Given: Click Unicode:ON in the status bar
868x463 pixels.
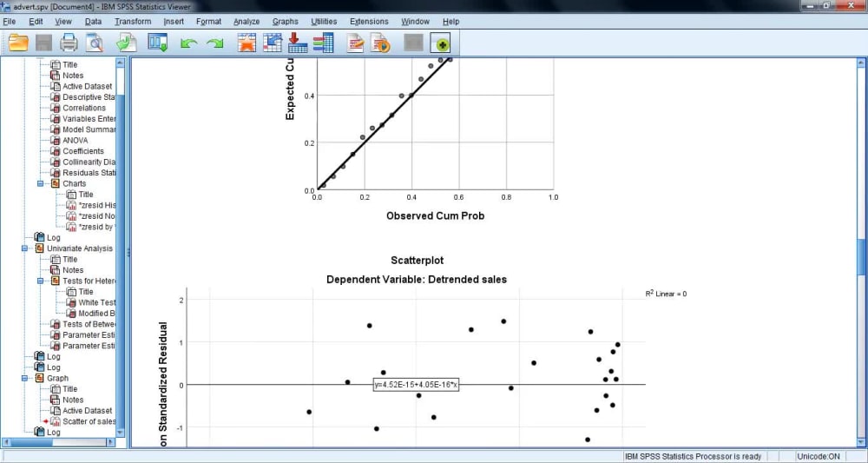Looking at the screenshot, I should pyautogui.click(x=819, y=456).
